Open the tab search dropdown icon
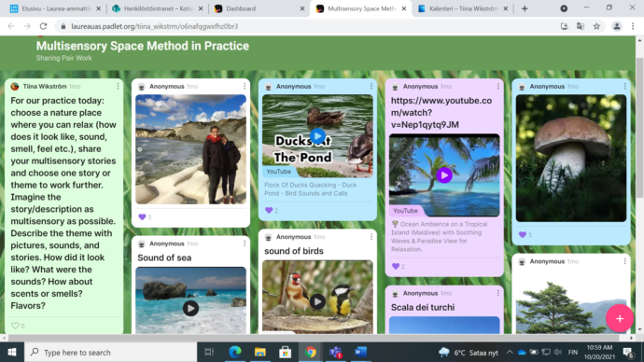This screenshot has width=644, height=362. pyautogui.click(x=564, y=8)
